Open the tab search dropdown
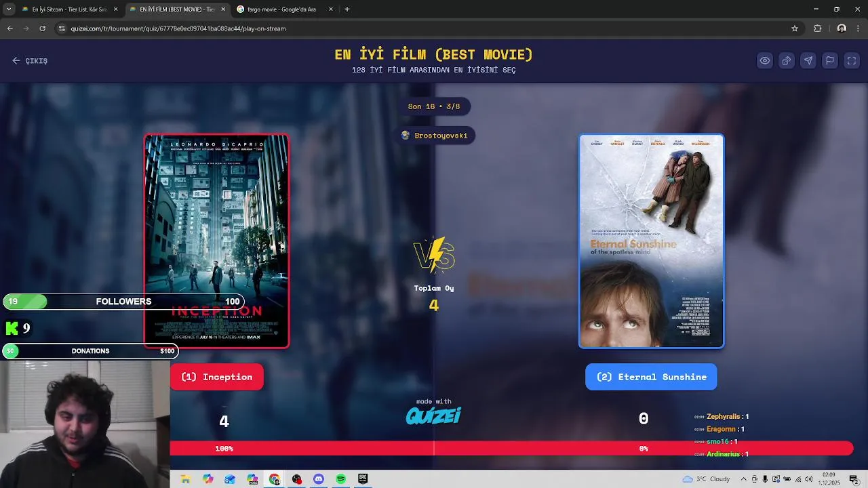The width and height of the screenshot is (868, 488). pyautogui.click(x=9, y=9)
